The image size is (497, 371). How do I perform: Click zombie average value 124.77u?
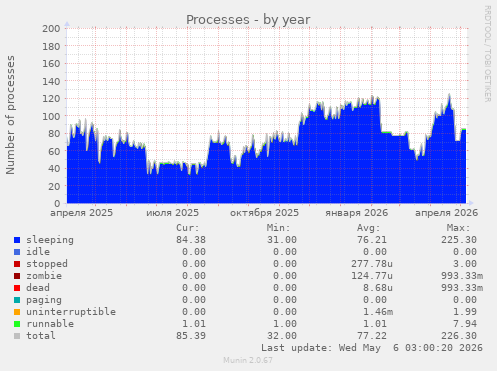click(x=372, y=276)
